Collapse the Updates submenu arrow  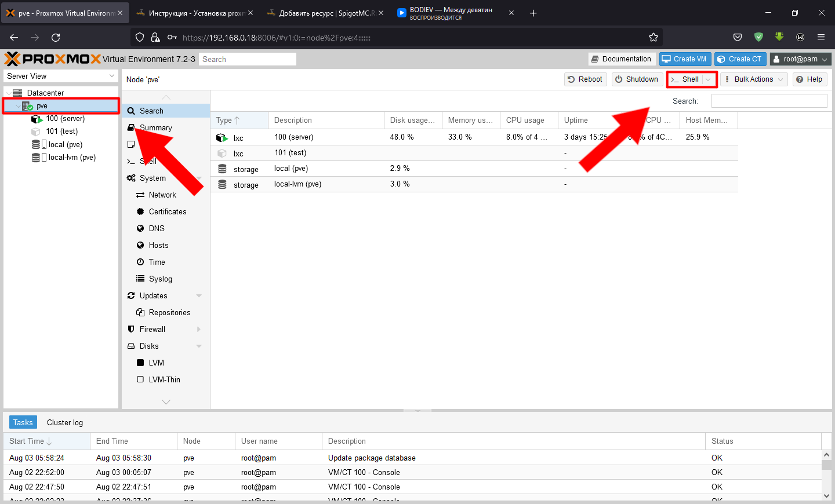click(199, 295)
